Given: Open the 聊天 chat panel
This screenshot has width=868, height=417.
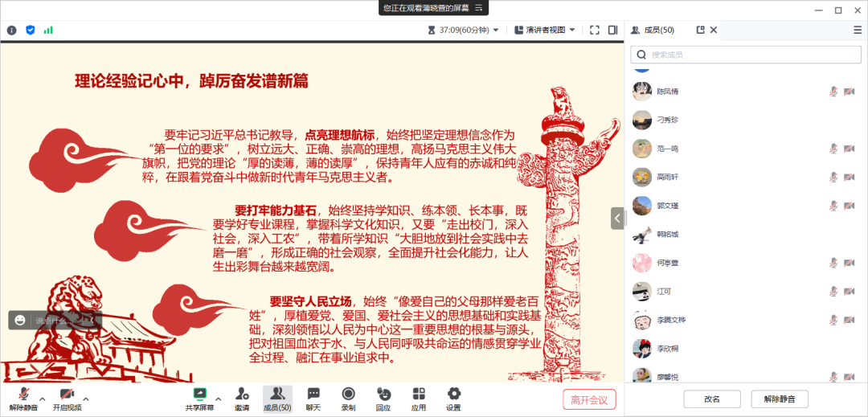Looking at the screenshot, I should [313, 398].
